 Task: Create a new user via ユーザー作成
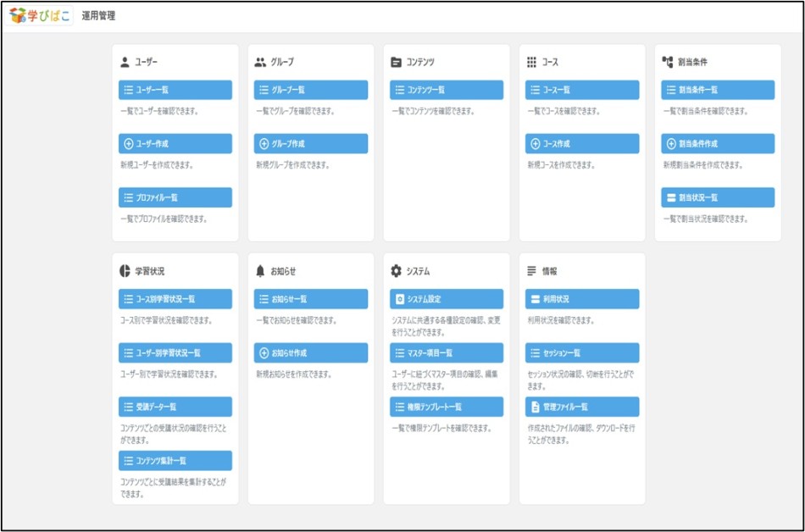175,144
